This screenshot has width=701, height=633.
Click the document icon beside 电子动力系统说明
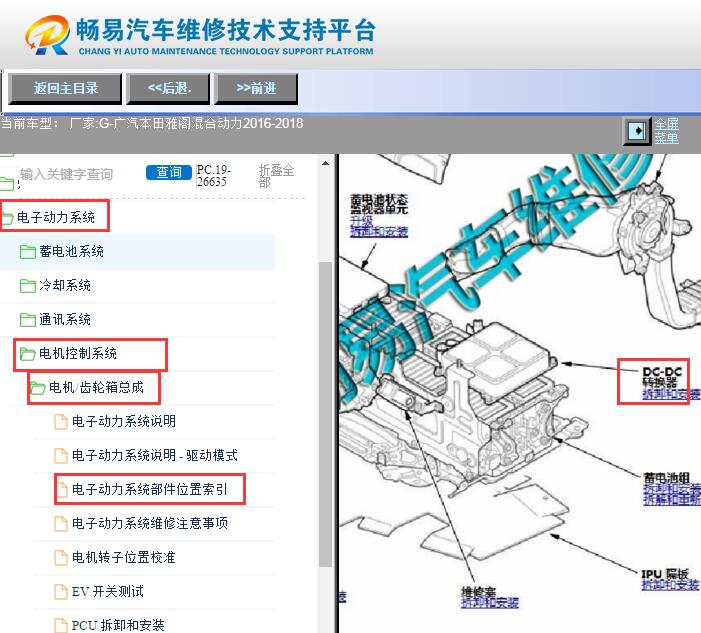click(61, 422)
